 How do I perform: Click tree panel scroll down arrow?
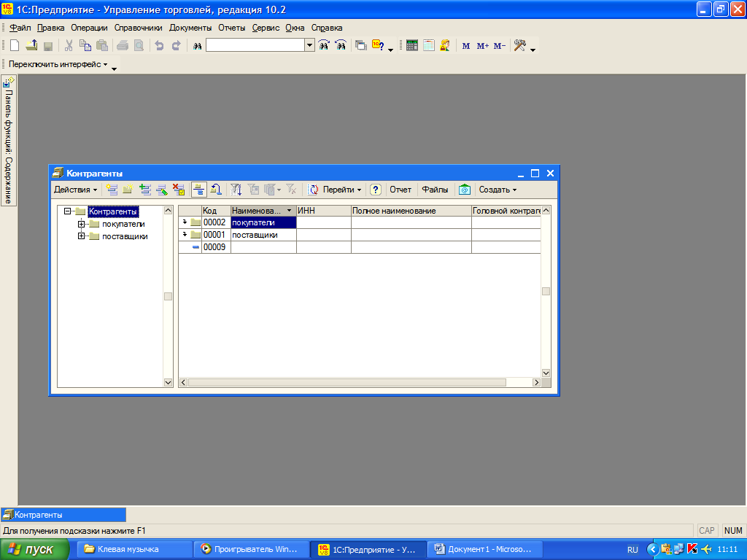click(168, 382)
